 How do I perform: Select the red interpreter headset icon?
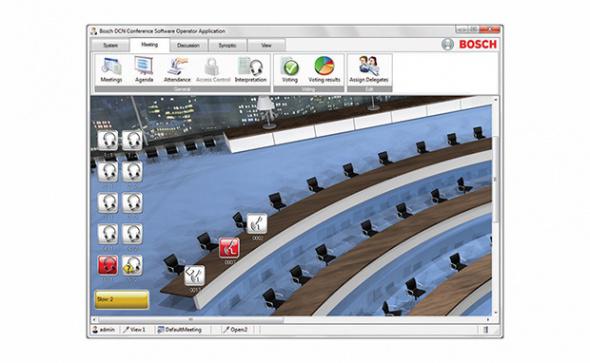tap(108, 265)
